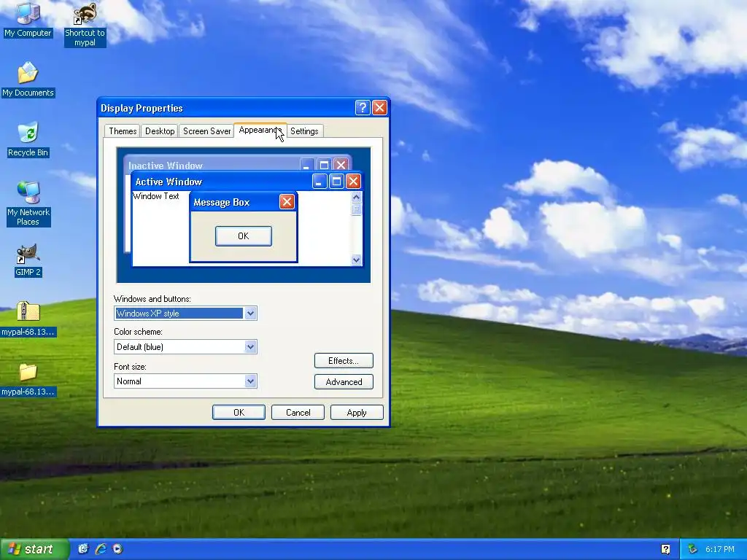Launch Windows Media Player from quick launch

tap(117, 549)
